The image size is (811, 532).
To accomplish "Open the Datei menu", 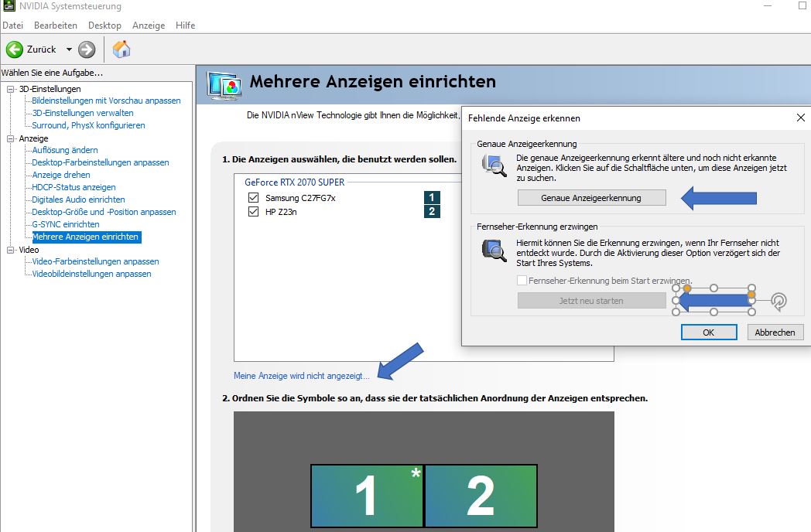I will [13, 26].
